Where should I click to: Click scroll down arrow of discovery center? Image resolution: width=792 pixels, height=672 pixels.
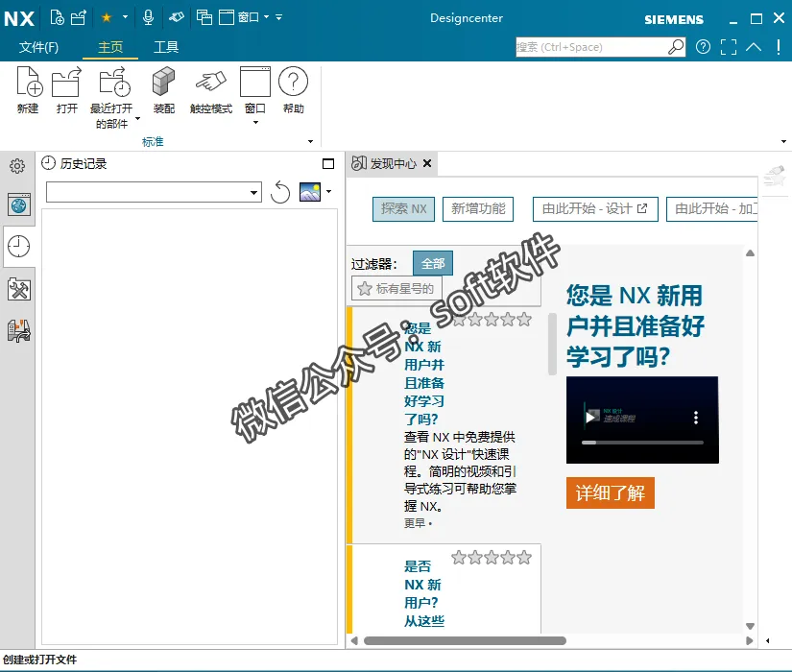pos(750,626)
